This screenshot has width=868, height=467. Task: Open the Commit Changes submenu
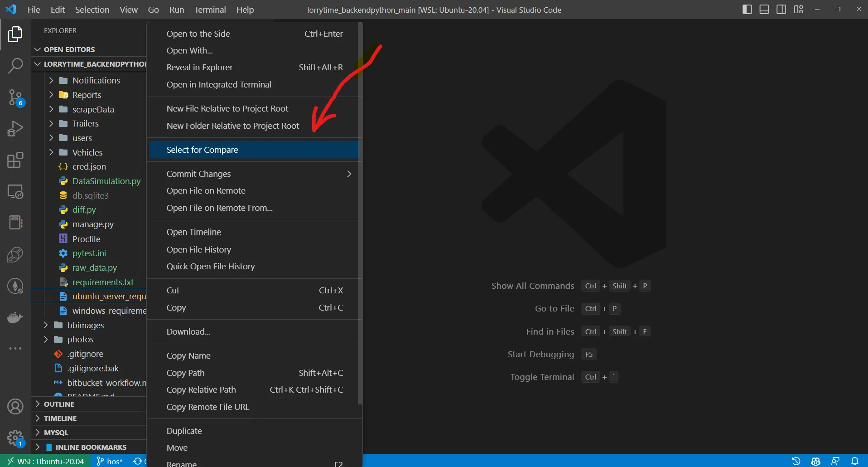pos(254,174)
